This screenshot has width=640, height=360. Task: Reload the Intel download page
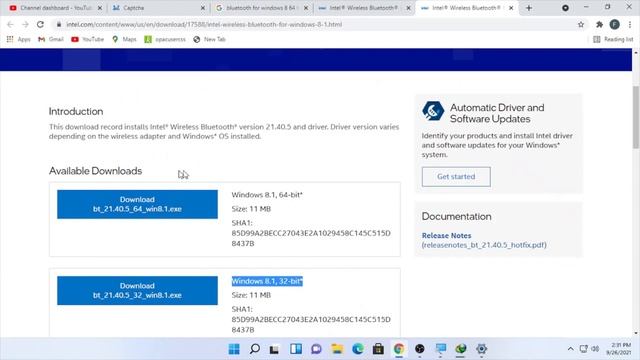(40, 24)
